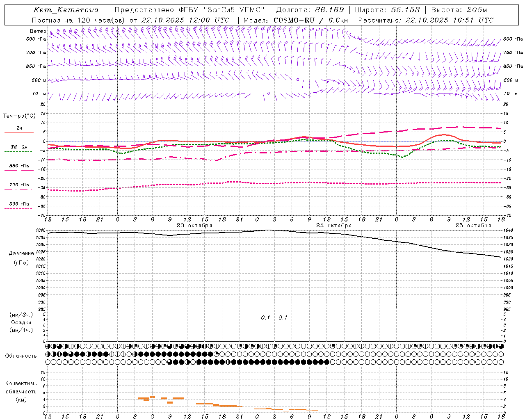
Task: Select the text Предоставлено ФГБУ "ЗапСиб УГМС"
Action: click(x=189, y=10)
